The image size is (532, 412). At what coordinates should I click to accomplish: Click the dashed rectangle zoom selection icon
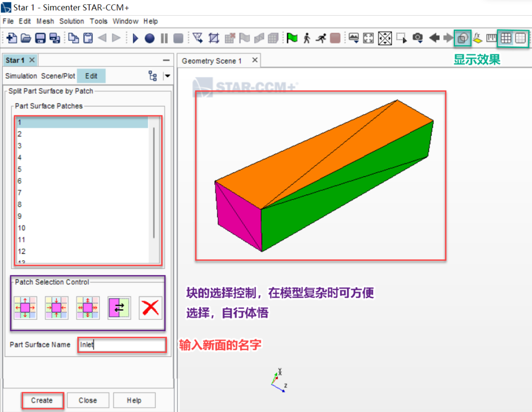coord(401,38)
